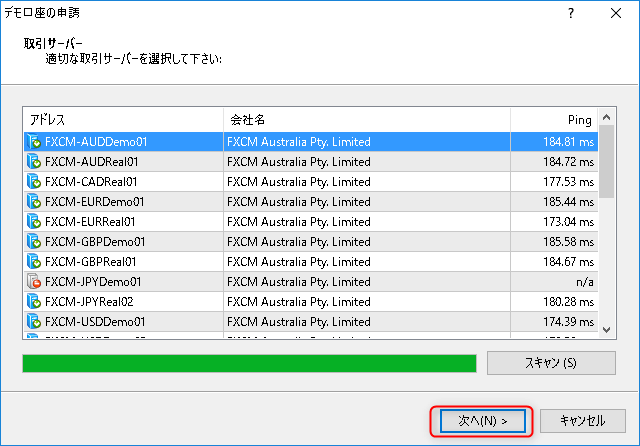Image resolution: width=640 pixels, height=446 pixels.
Task: Click the server icon beside FXCM-GBPDemo01
Action: 34,242
